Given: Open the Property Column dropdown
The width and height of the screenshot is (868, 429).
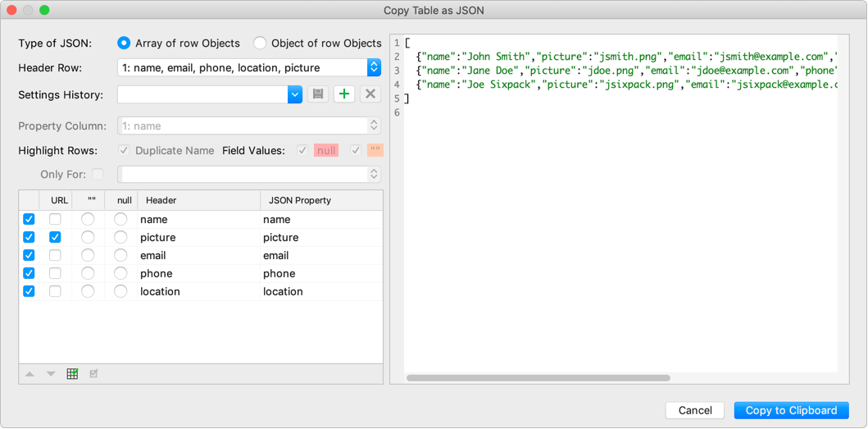Looking at the screenshot, I should [249, 126].
